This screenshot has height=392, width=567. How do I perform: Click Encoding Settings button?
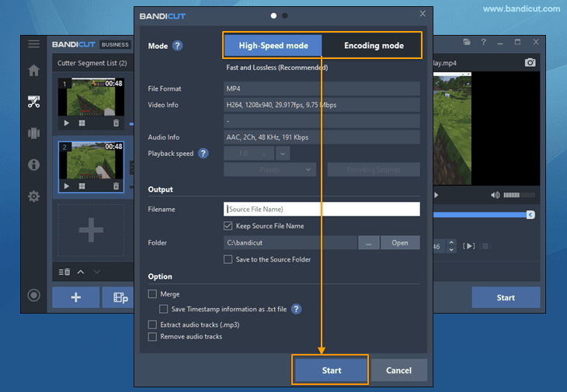[x=374, y=169]
